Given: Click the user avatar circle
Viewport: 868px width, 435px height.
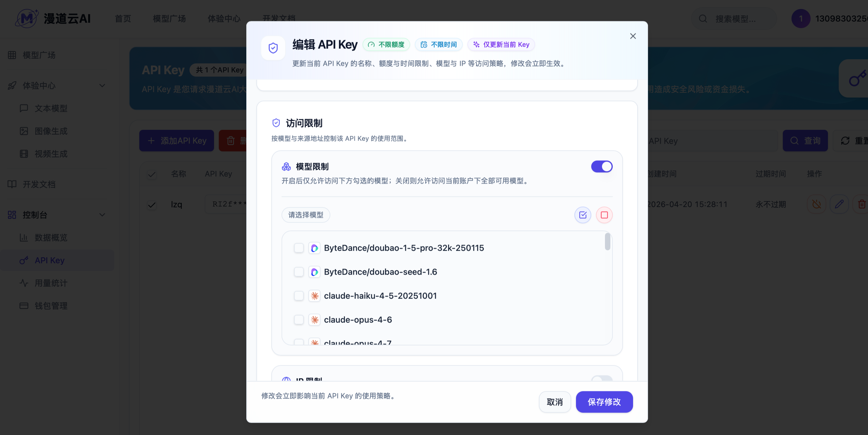Looking at the screenshot, I should (801, 19).
